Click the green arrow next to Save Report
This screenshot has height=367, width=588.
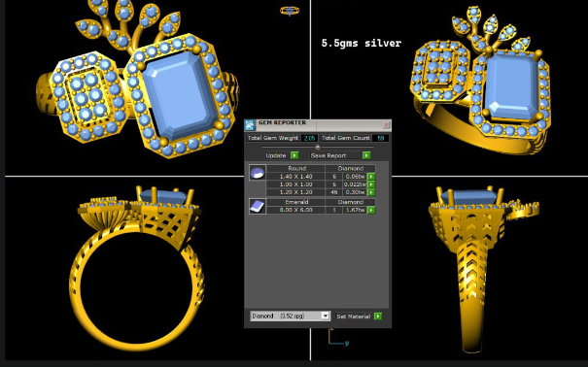click(x=366, y=155)
